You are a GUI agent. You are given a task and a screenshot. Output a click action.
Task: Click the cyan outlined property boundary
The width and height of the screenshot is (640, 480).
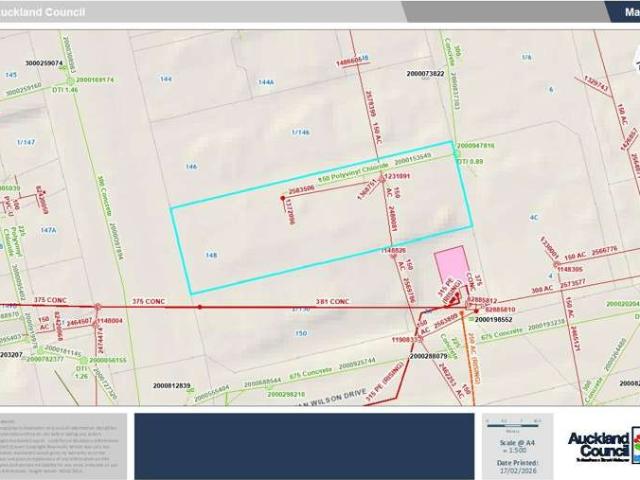coord(322,219)
